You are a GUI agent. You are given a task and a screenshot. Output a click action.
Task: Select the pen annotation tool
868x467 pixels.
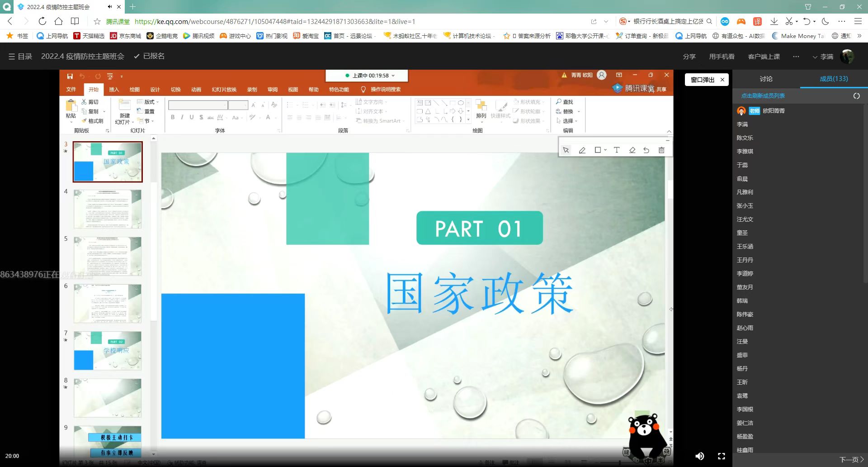point(582,150)
